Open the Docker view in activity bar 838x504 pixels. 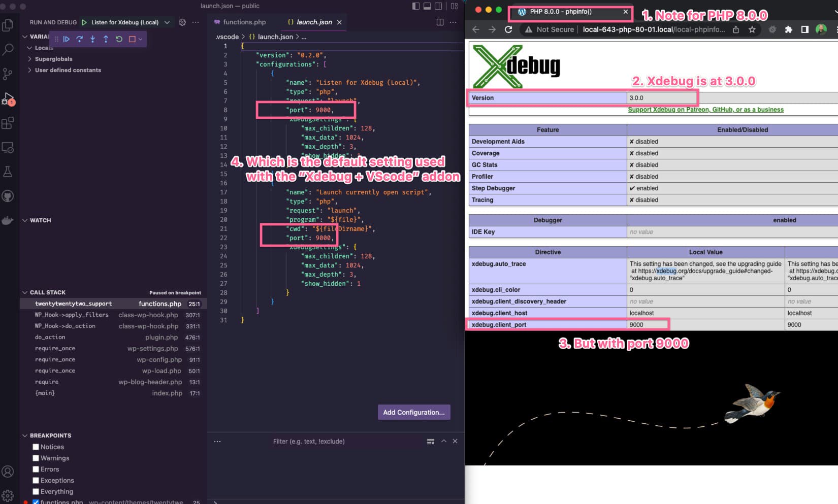point(8,220)
